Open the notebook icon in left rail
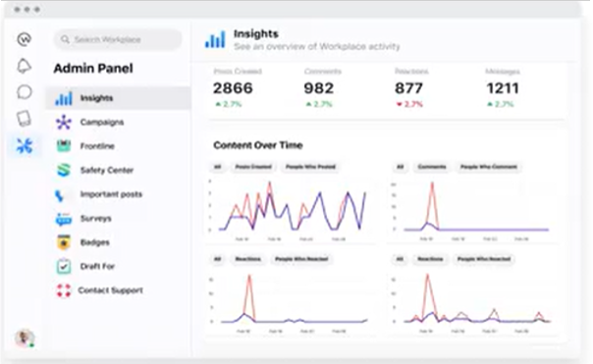Image resolution: width=593 pixels, height=364 pixels. pyautogui.click(x=25, y=119)
